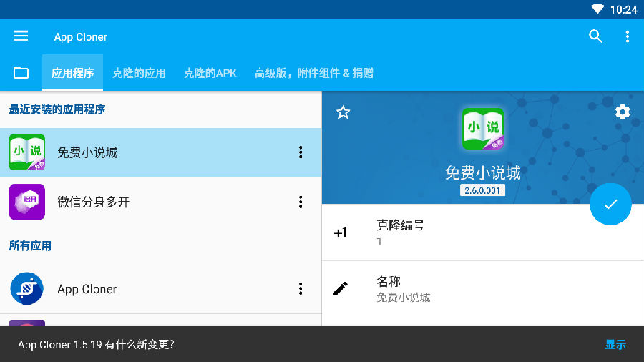Open the hamburger navigation menu
This screenshot has width=644, height=362.
(21, 36)
